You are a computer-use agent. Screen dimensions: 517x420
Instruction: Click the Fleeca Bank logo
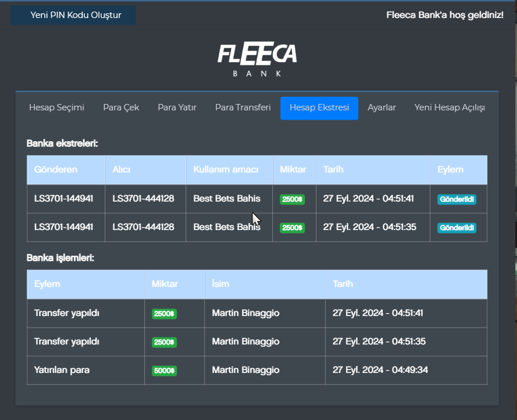257,59
